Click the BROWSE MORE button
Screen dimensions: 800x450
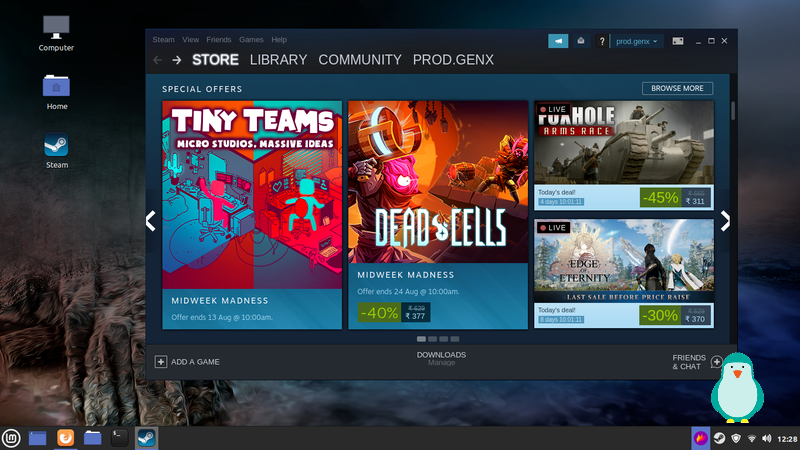(677, 88)
